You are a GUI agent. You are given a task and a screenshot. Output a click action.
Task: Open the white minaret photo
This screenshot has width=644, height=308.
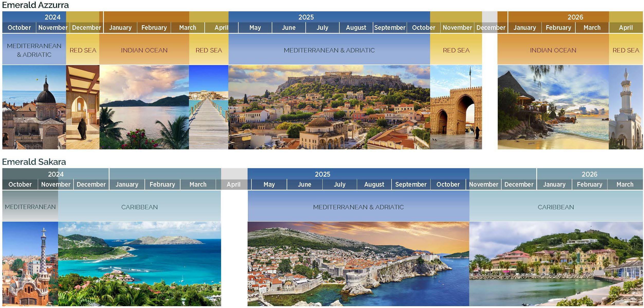point(625,107)
